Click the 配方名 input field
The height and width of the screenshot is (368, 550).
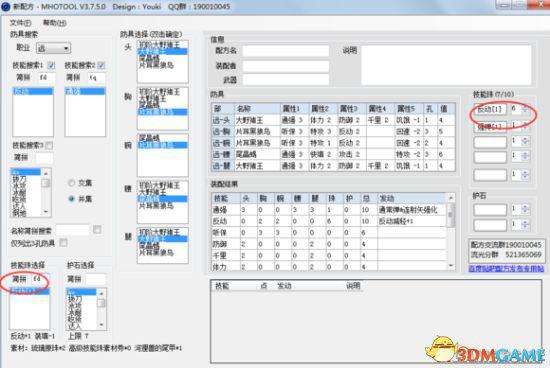coord(286,51)
